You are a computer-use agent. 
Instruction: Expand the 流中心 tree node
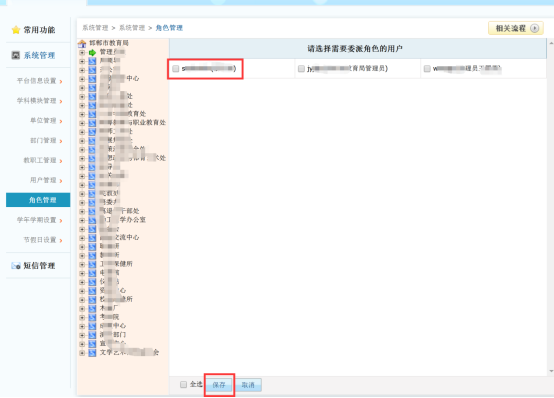point(82,238)
